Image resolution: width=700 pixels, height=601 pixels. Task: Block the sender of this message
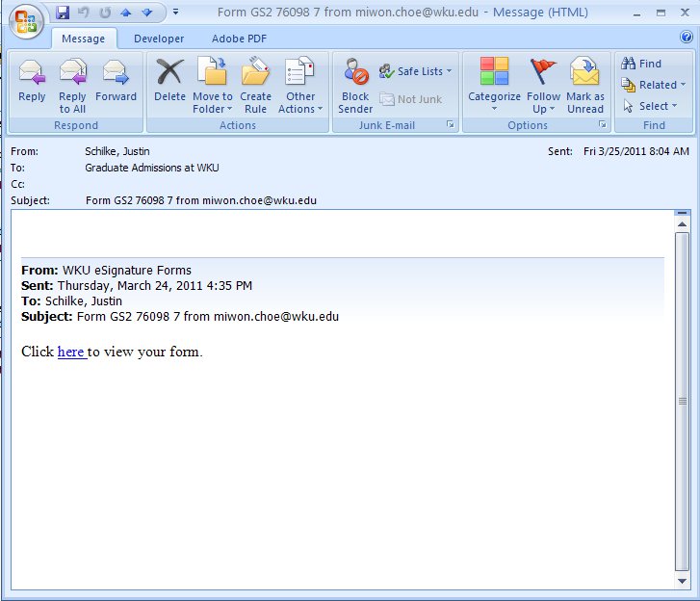pos(355,83)
